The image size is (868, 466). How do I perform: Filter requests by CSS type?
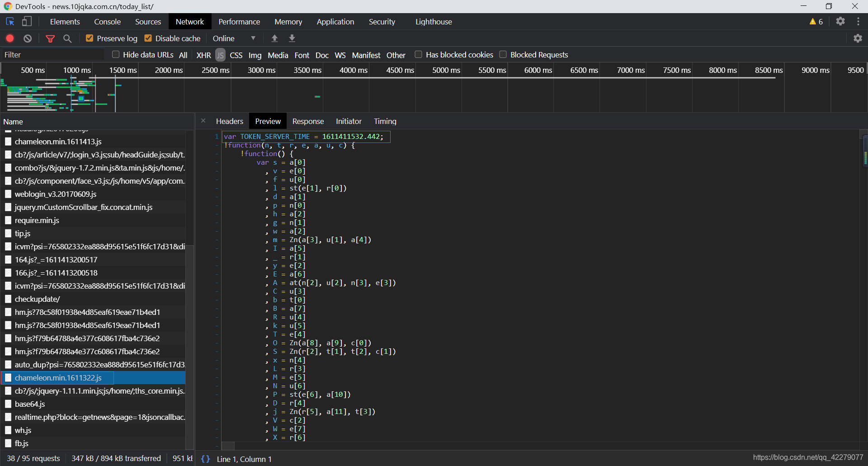[x=236, y=55]
